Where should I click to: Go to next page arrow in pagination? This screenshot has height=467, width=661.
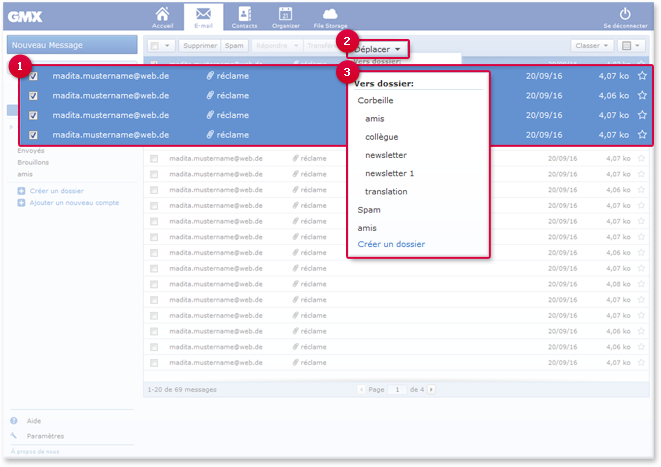tap(431, 389)
